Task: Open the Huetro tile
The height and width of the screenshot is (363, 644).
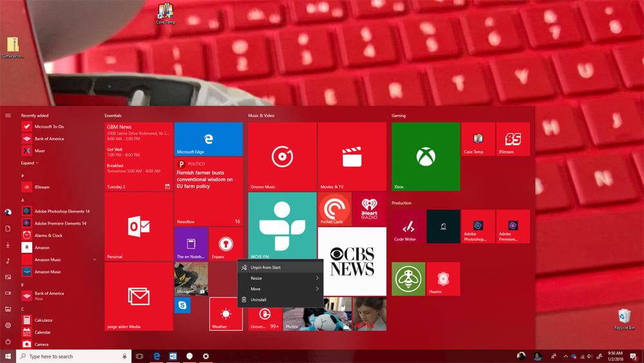Action: tap(443, 279)
